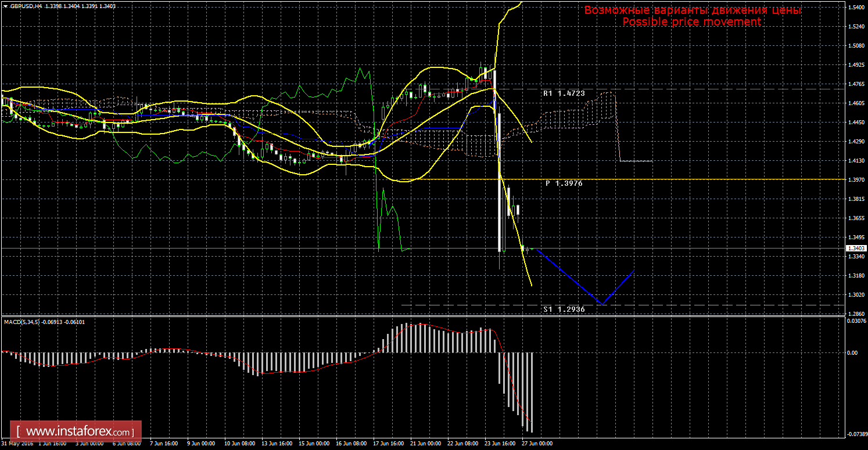Click the 0.00 level on MACD scale
Screen dimensions: 868x450
click(852, 352)
